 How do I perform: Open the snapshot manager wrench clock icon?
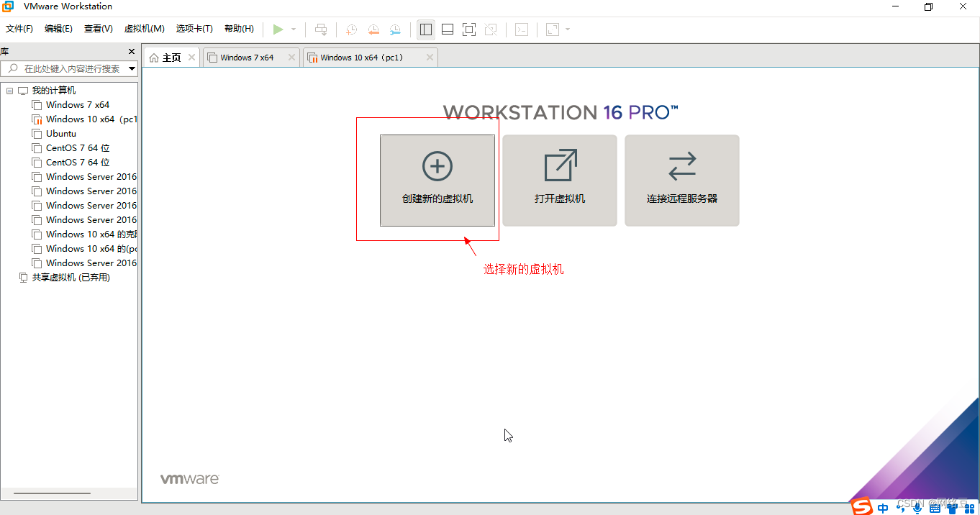click(x=395, y=29)
